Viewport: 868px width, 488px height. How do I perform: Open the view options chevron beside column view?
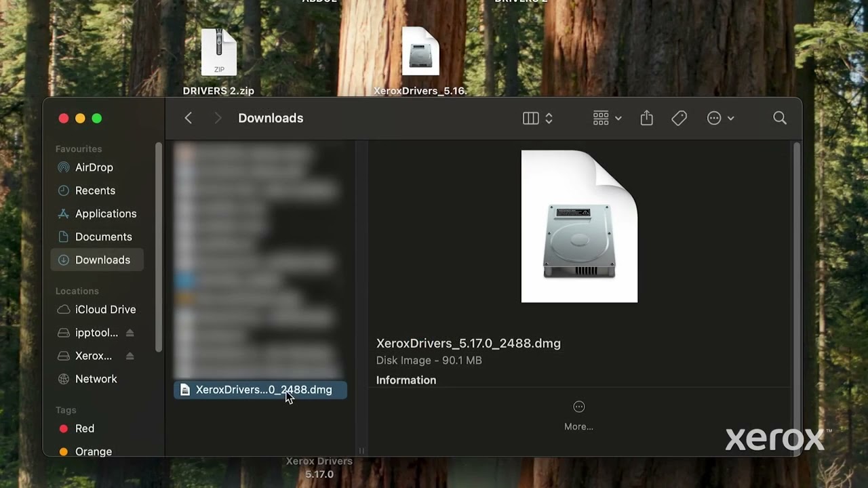coord(549,119)
